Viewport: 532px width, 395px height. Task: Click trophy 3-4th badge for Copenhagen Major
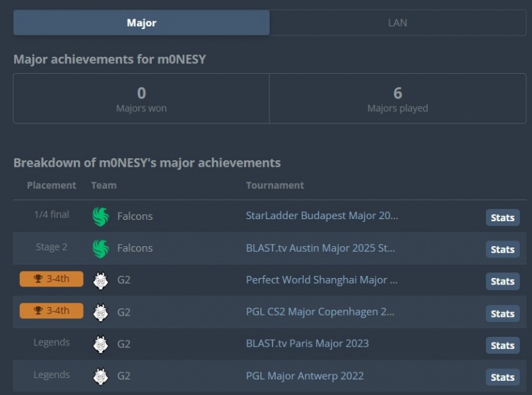[x=51, y=311]
